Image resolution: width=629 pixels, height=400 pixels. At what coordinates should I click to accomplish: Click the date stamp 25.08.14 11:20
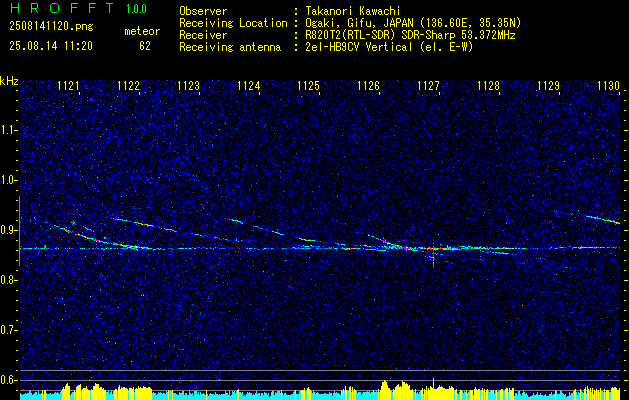coord(51,46)
